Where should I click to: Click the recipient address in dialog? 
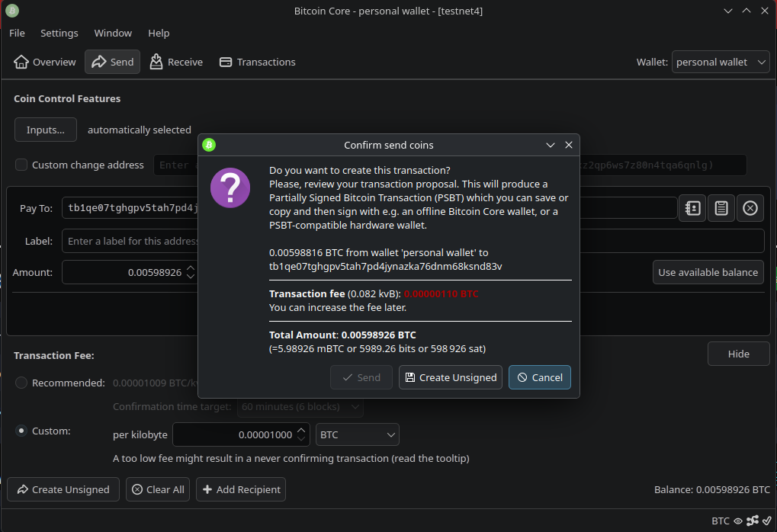(386, 267)
